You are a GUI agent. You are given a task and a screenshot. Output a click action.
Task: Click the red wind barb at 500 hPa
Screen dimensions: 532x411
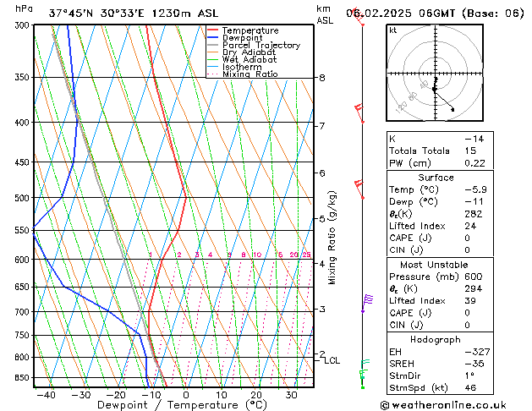tap(359, 189)
